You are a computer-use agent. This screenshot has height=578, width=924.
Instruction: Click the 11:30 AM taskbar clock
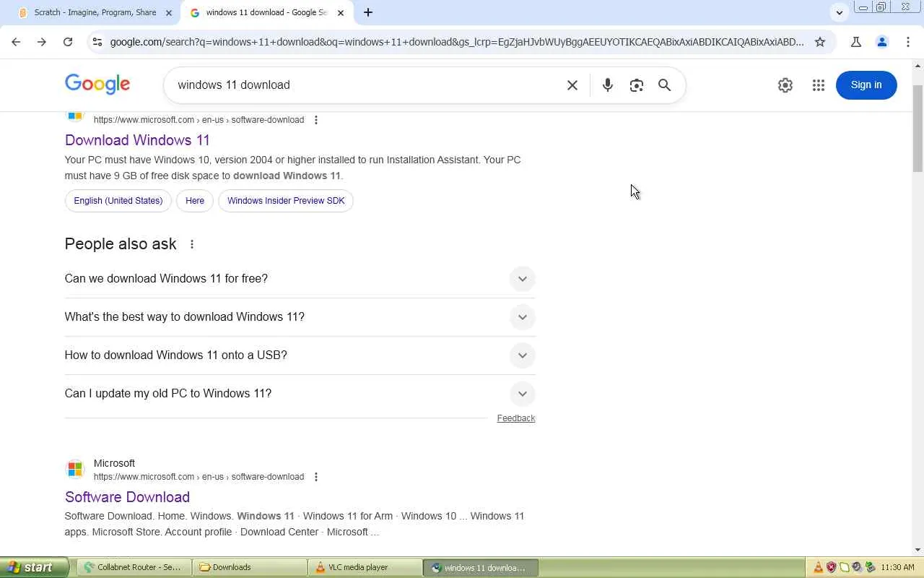point(898,567)
